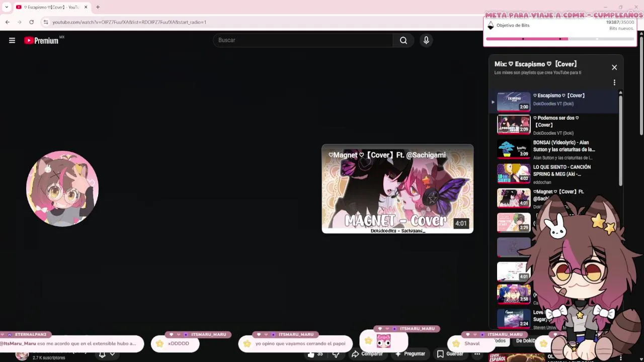Open the tab search dropdown
Screen dimensions: 644x362
click(7, 7)
